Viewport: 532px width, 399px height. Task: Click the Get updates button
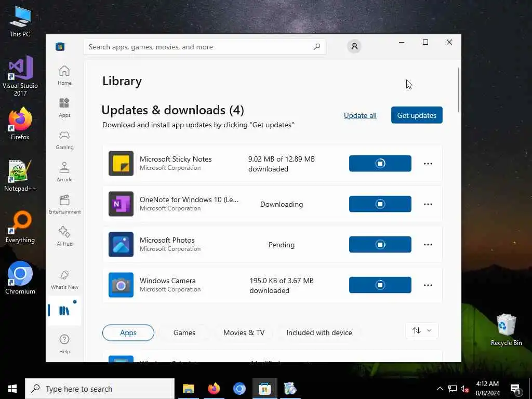pyautogui.click(x=417, y=115)
